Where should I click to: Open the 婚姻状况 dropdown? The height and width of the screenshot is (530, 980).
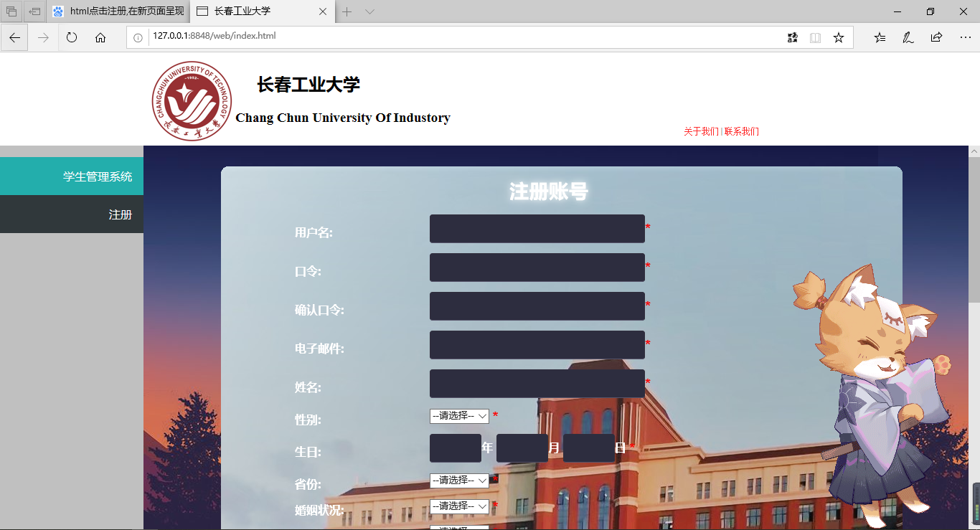pos(459,506)
